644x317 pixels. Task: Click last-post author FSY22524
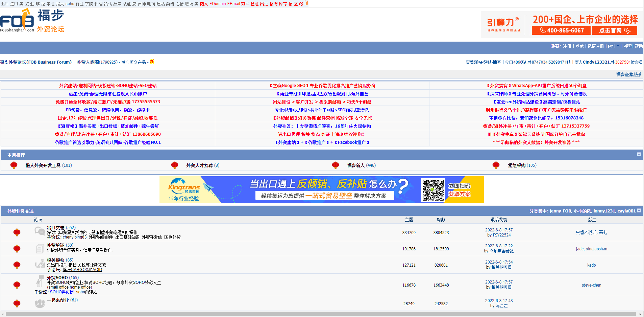click(x=502, y=235)
